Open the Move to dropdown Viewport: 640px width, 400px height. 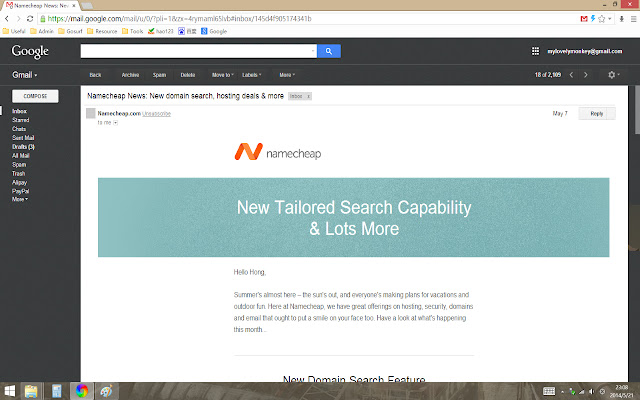point(222,75)
